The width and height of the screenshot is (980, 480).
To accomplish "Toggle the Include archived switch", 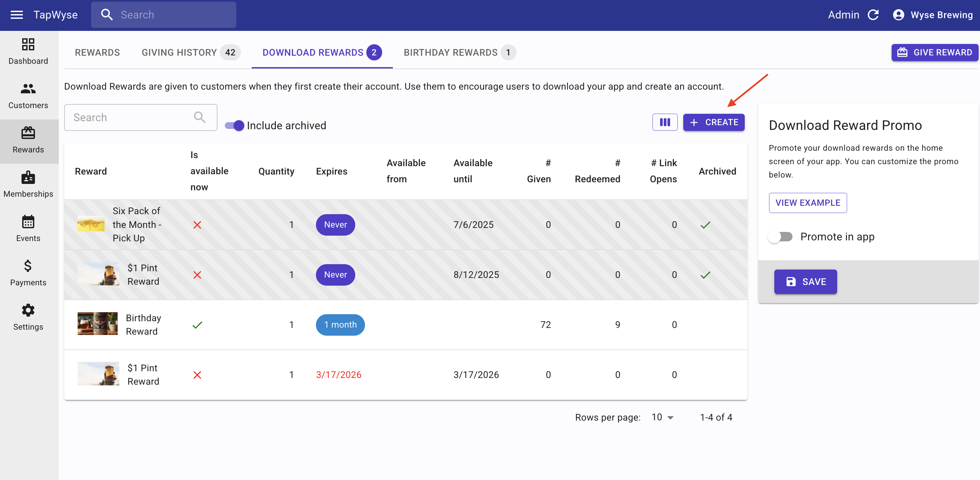I will coord(234,126).
